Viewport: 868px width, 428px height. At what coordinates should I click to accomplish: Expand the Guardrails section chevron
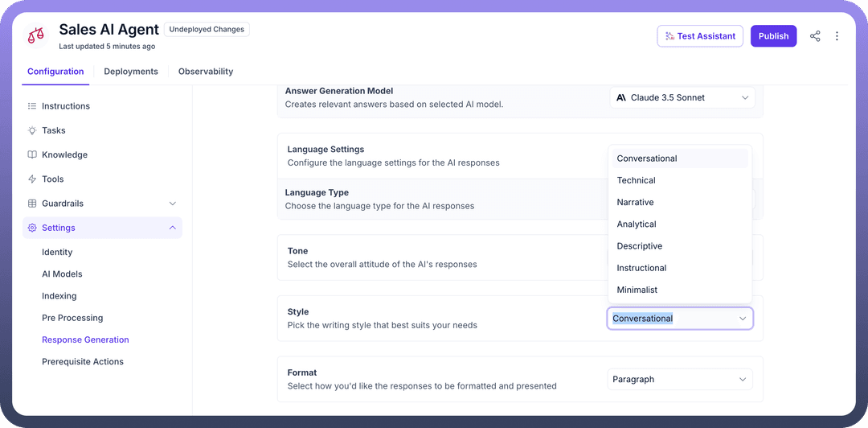coord(172,204)
